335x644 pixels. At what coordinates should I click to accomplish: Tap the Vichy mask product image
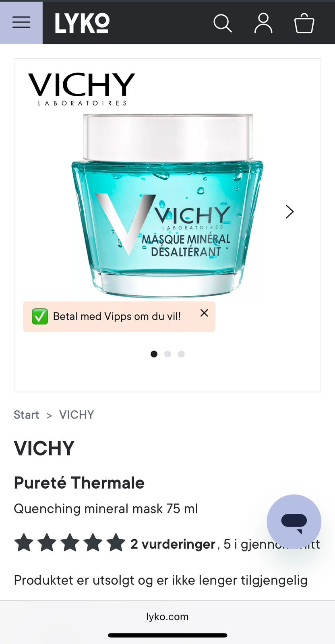167,205
